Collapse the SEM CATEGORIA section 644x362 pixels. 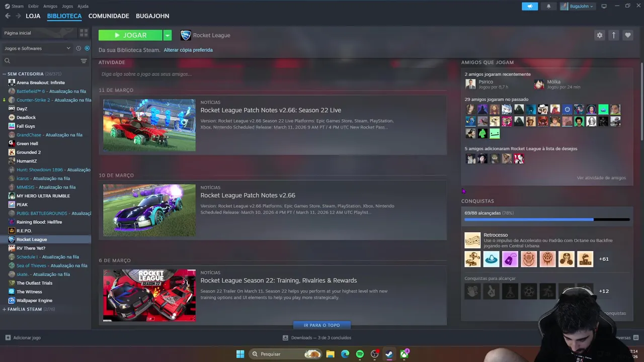click(5, 74)
